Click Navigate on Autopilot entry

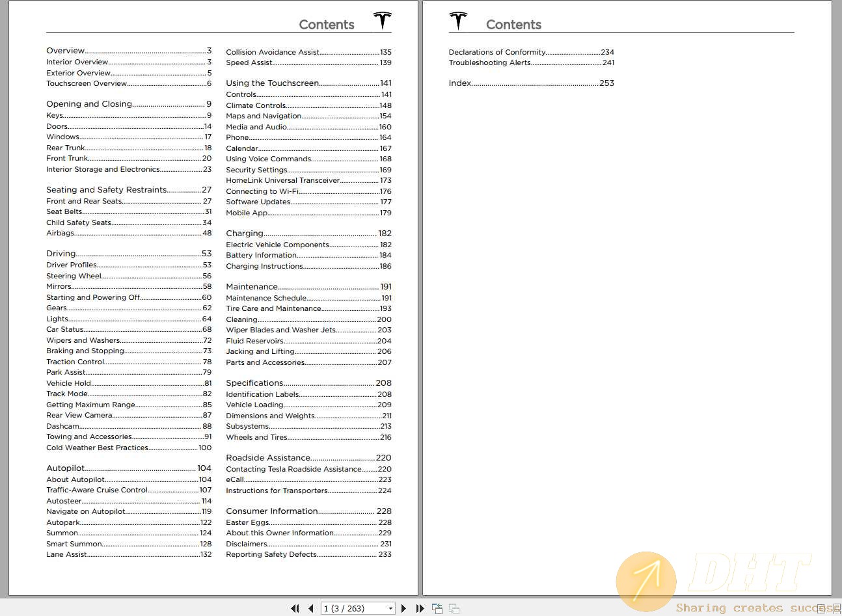click(x=129, y=512)
